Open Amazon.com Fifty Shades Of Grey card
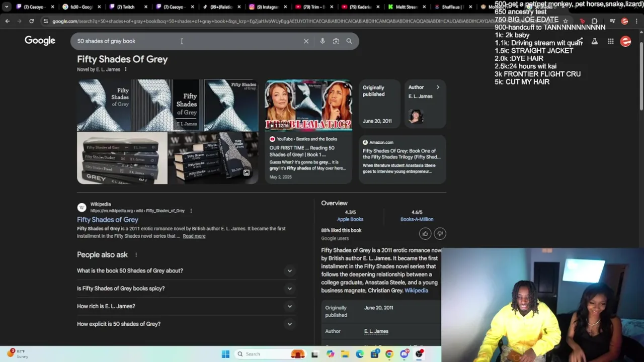The height and width of the screenshot is (362, 644). (x=403, y=159)
